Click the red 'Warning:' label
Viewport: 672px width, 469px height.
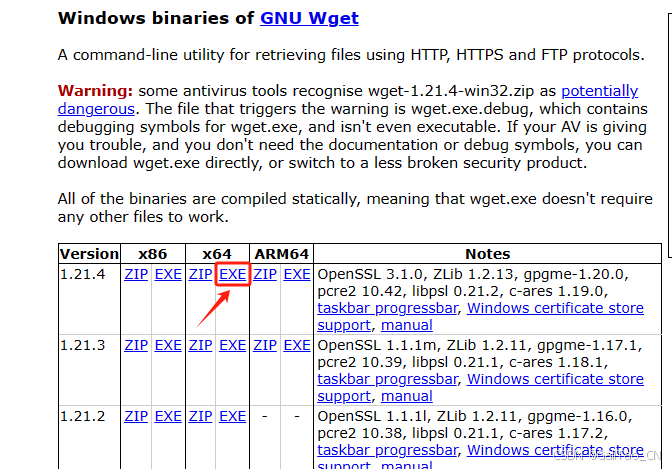95,91
